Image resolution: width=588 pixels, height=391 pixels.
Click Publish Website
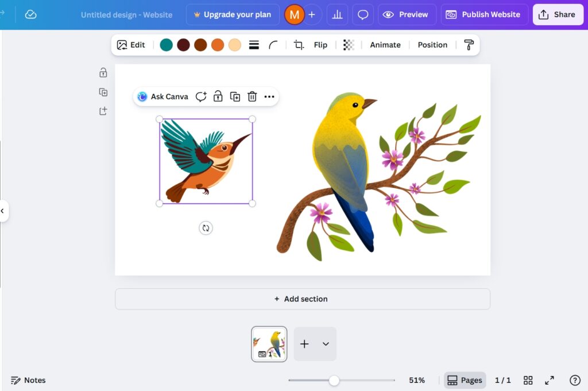click(484, 14)
